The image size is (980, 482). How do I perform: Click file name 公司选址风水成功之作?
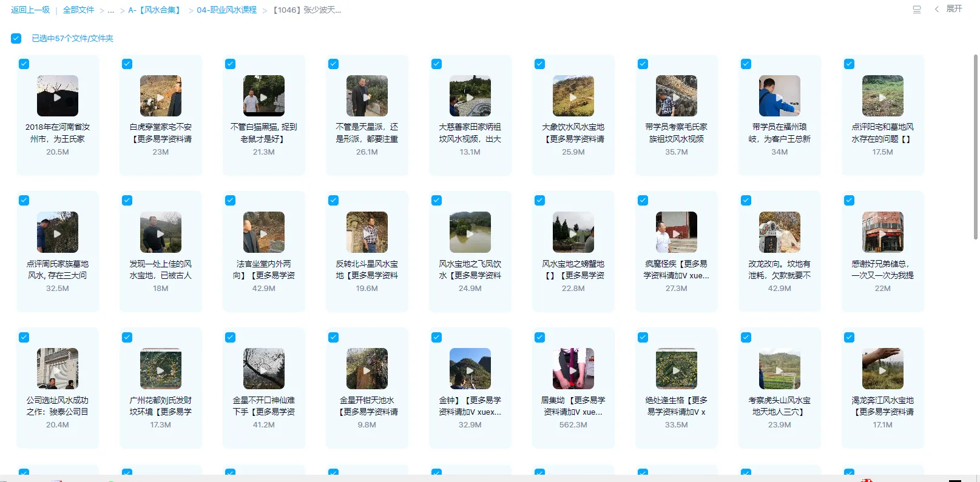tap(58, 406)
